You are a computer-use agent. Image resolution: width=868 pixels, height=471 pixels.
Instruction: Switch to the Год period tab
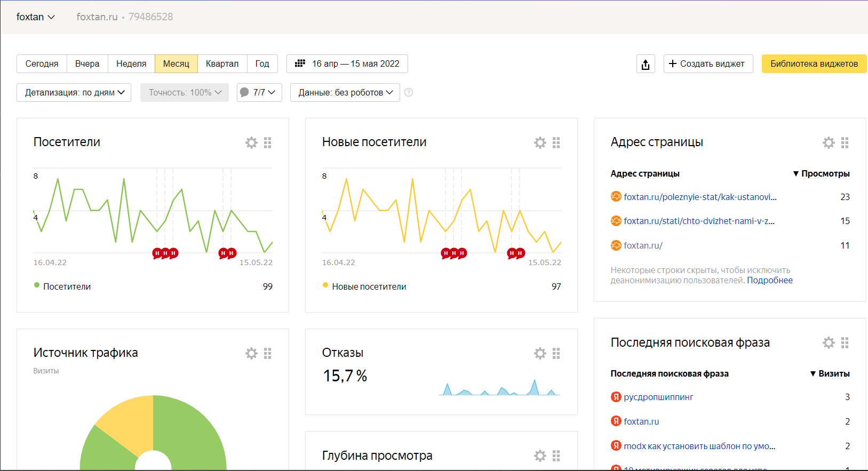pyautogui.click(x=262, y=63)
